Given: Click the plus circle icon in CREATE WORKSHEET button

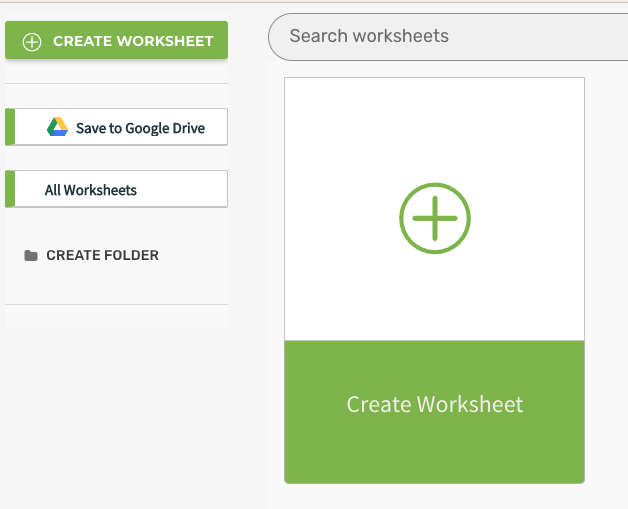Looking at the screenshot, I should (32, 42).
